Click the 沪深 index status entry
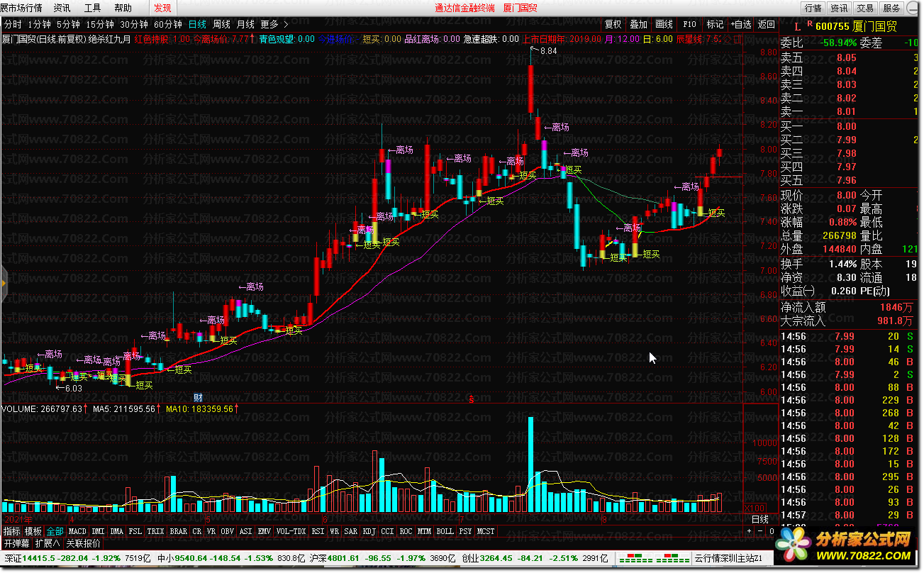 (x=384, y=559)
